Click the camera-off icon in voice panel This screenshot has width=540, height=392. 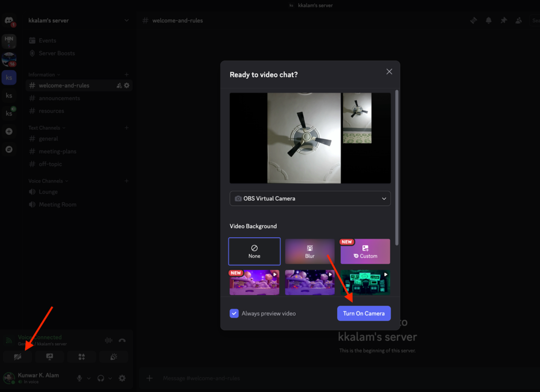(x=17, y=357)
